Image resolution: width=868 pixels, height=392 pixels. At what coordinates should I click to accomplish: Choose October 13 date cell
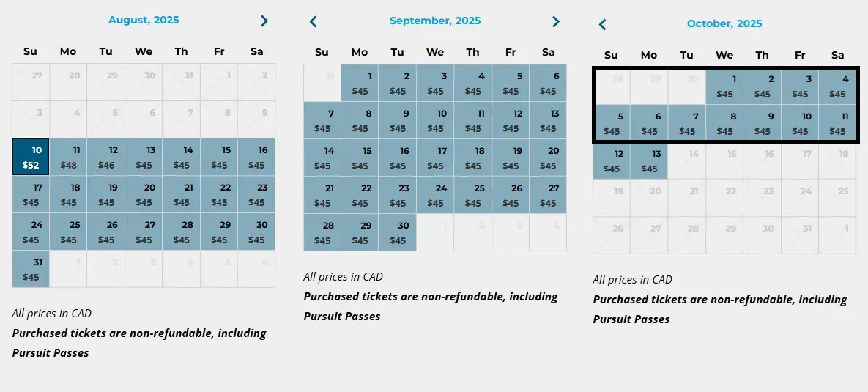click(x=649, y=160)
